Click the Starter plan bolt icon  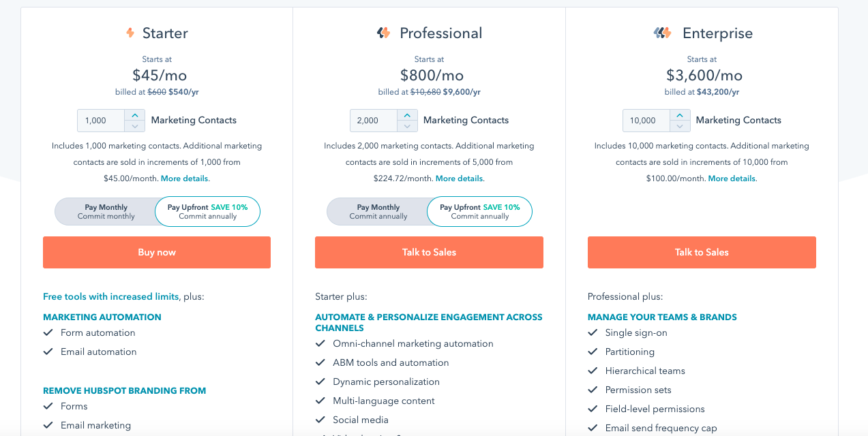coord(130,33)
